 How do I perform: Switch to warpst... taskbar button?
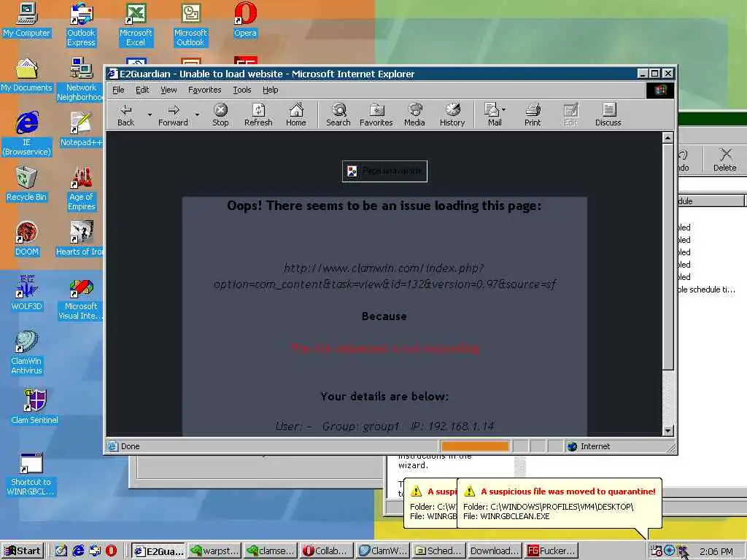coord(214,551)
